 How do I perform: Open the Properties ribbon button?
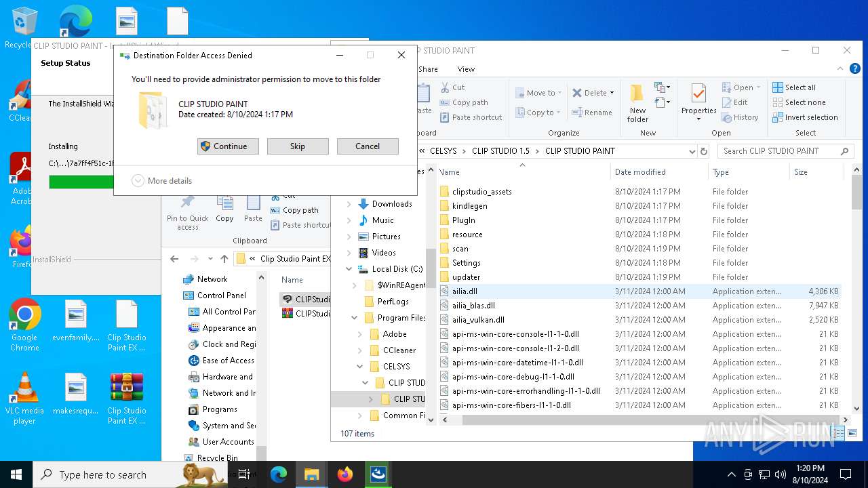(698, 103)
